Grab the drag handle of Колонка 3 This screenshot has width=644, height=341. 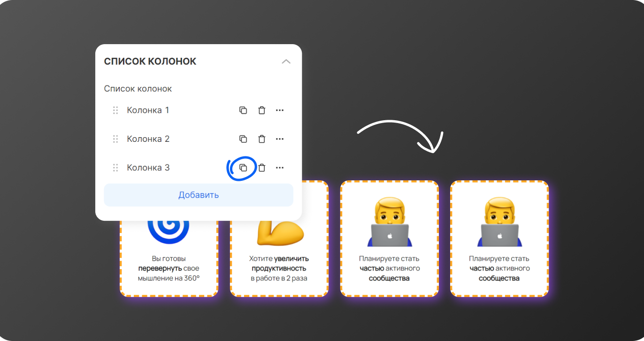coord(115,168)
